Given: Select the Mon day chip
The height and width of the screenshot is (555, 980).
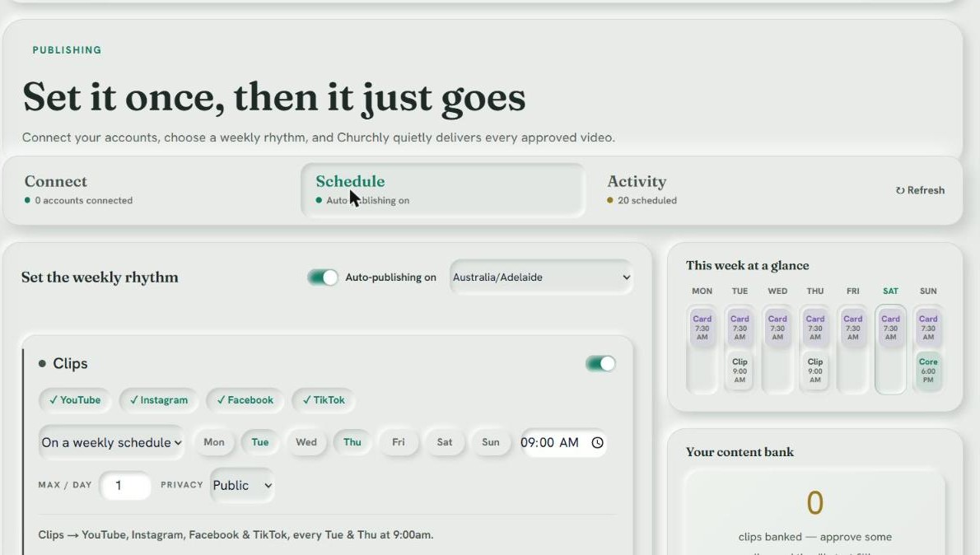Looking at the screenshot, I should pos(214,442).
